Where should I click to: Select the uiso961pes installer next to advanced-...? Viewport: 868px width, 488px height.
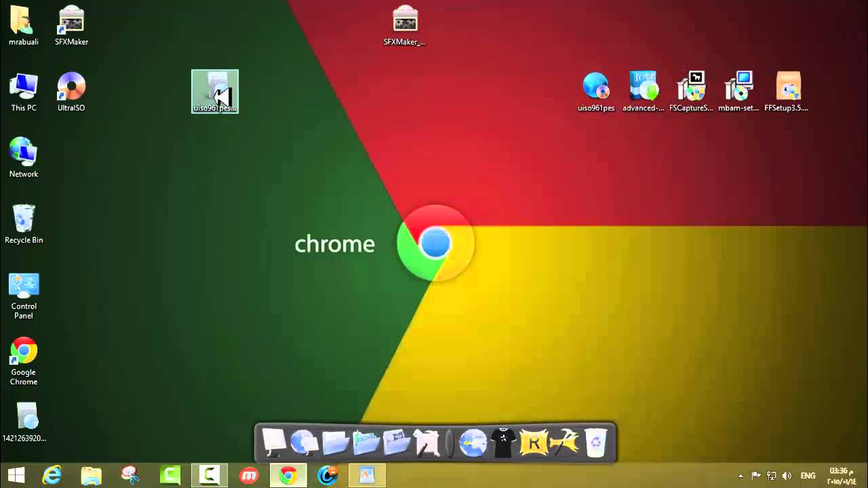(596, 92)
